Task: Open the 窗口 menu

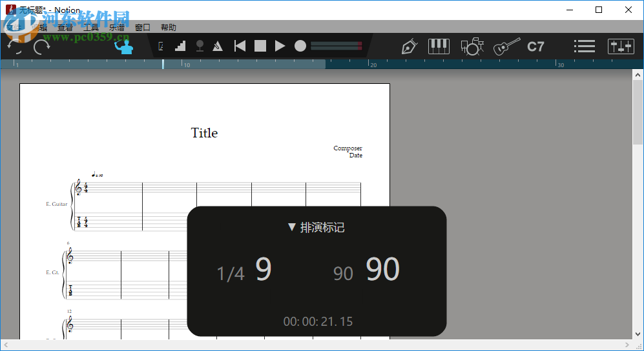Action: (x=143, y=28)
